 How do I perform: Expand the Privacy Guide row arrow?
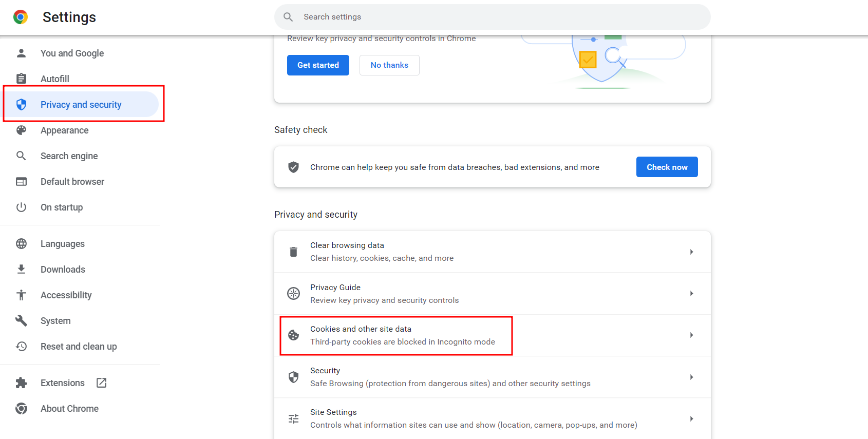pyautogui.click(x=692, y=293)
